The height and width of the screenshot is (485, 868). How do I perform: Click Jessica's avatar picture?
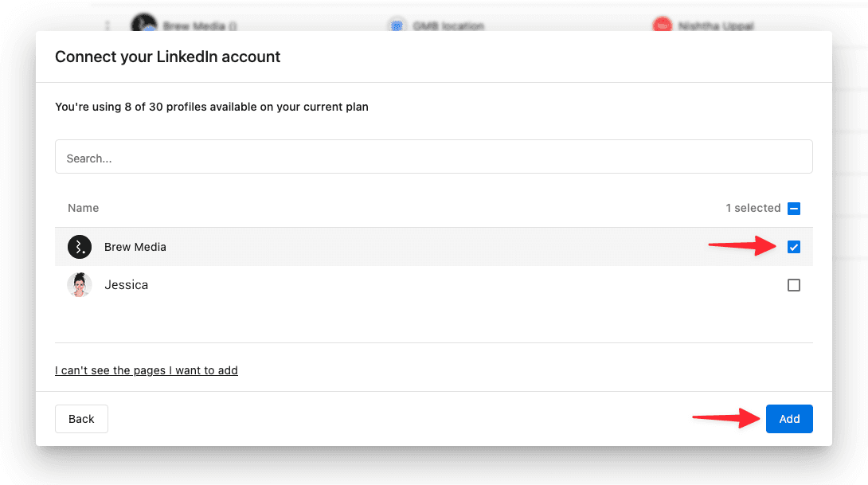(79, 285)
